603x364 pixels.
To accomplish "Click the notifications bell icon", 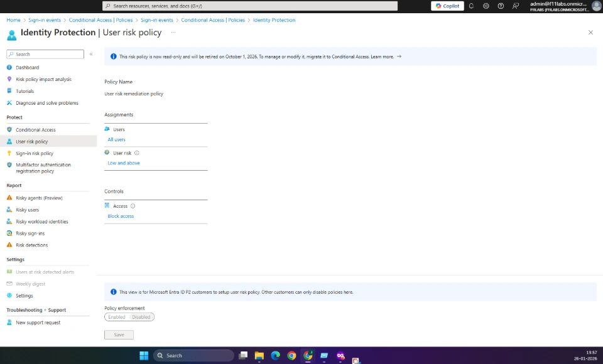I will tap(471, 6).
